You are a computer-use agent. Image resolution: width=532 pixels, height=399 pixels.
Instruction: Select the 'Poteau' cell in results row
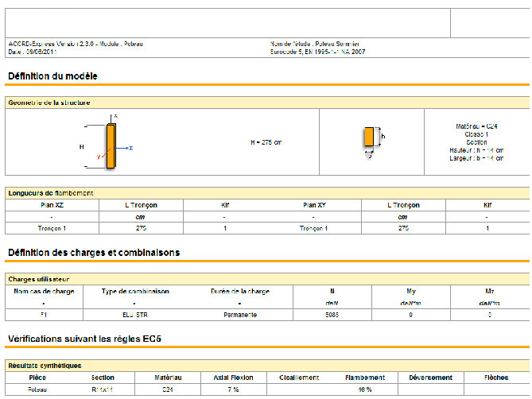pos(37,389)
